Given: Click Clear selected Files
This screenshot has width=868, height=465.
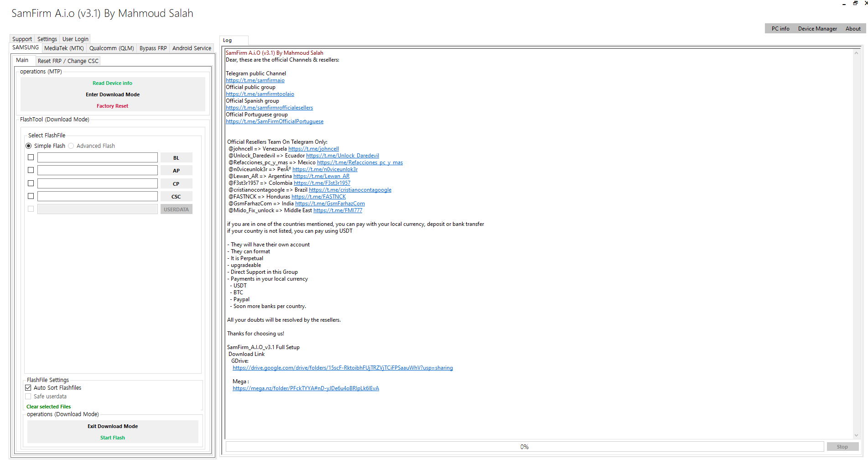Looking at the screenshot, I should click(x=49, y=407).
